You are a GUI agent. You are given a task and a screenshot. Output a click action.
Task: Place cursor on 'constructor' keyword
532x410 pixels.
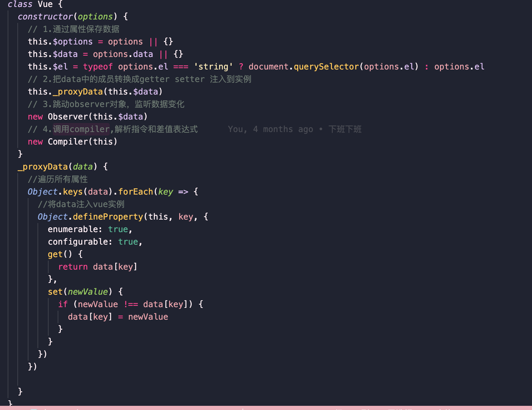(45, 17)
